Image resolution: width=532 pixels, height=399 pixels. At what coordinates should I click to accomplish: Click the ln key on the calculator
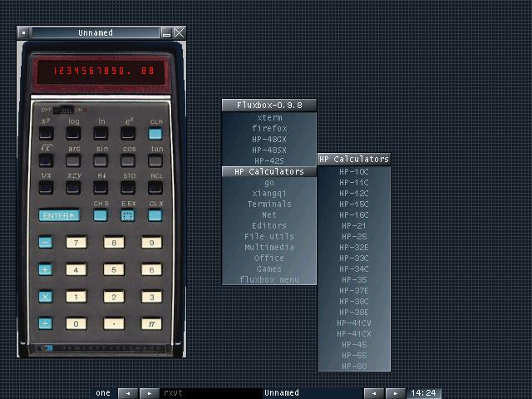tap(101, 133)
